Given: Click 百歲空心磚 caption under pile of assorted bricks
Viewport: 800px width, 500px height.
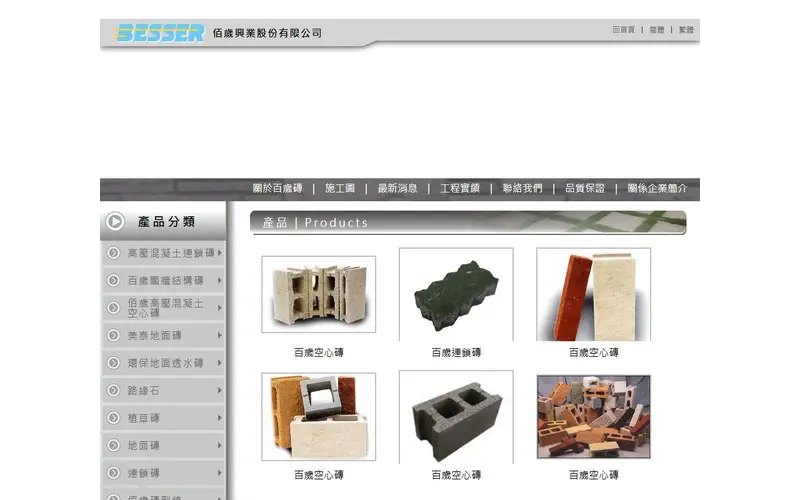Looking at the screenshot, I should point(593,475).
